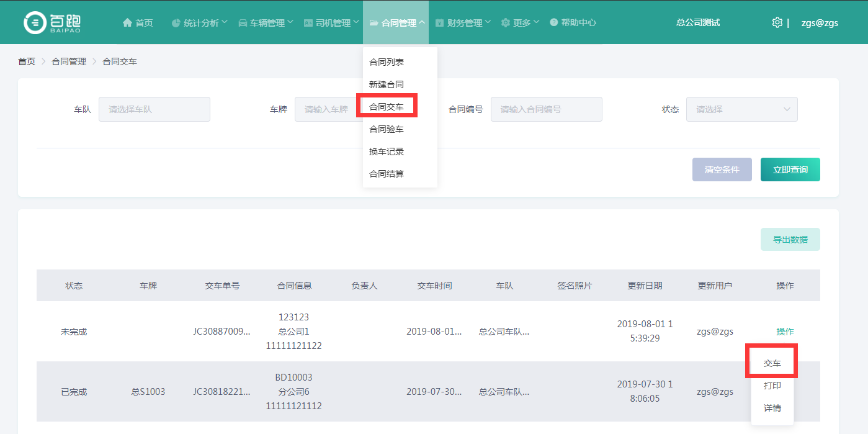The image size is (868, 434).
Task: Click the 合同编号 input field
Action: click(x=546, y=109)
